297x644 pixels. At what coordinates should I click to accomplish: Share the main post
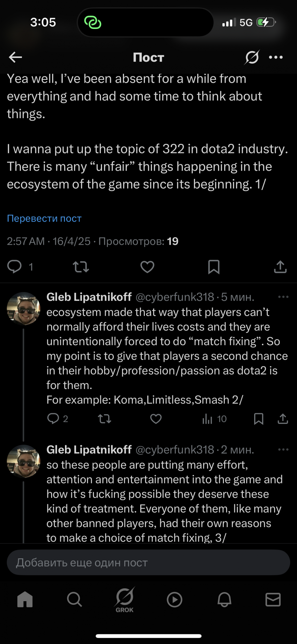(280, 267)
